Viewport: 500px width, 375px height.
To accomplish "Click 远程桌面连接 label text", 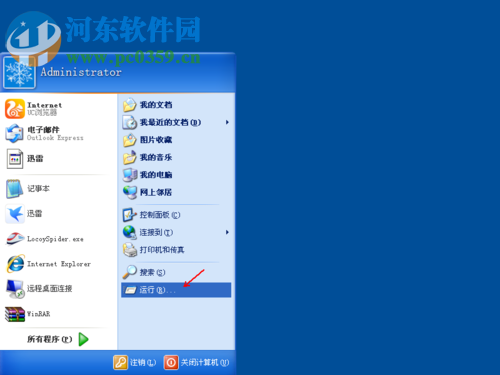I will coord(50,289).
